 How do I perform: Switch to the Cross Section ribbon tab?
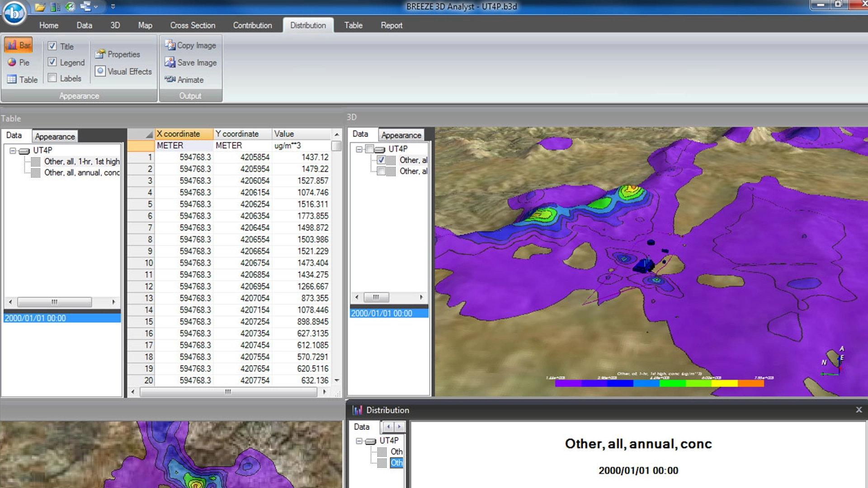pos(193,25)
